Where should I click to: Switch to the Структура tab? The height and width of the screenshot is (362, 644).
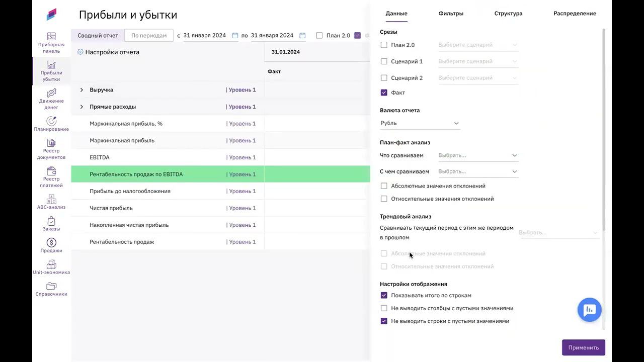point(508,14)
